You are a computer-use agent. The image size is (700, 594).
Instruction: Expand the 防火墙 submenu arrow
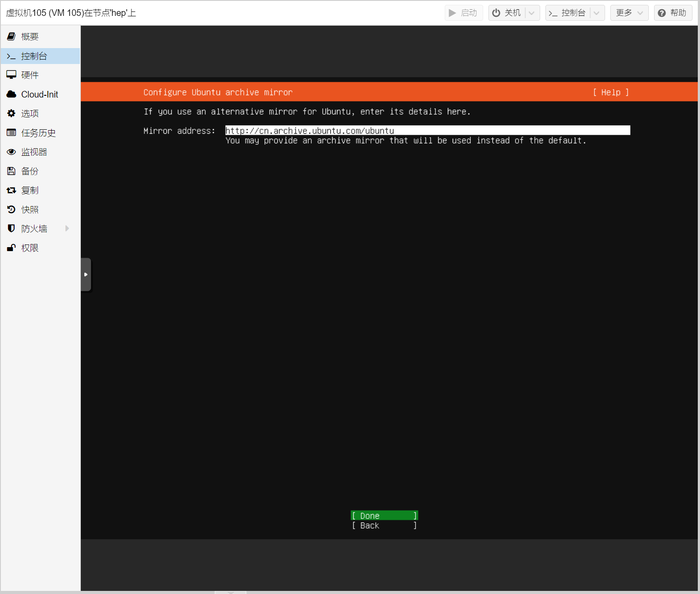[67, 229]
